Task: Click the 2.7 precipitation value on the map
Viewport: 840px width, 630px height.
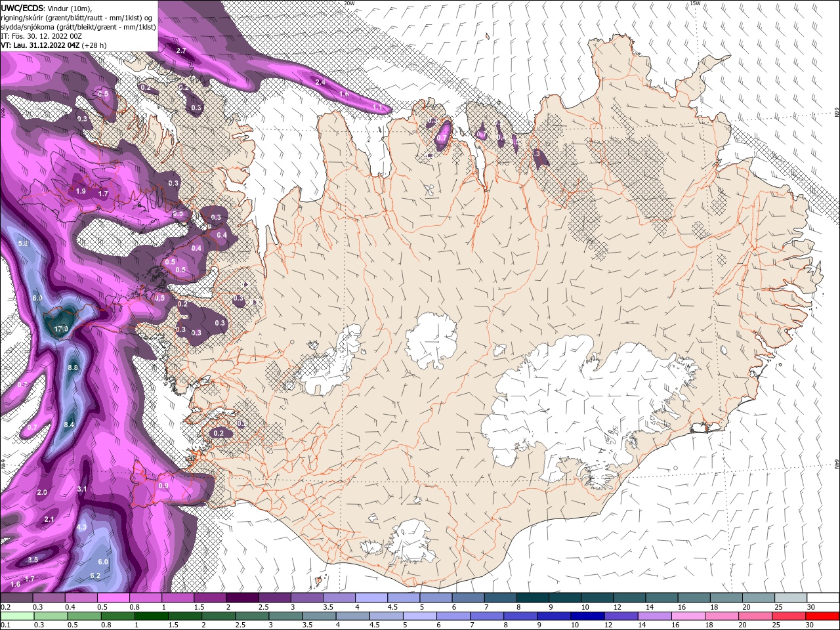Action: click(x=182, y=51)
